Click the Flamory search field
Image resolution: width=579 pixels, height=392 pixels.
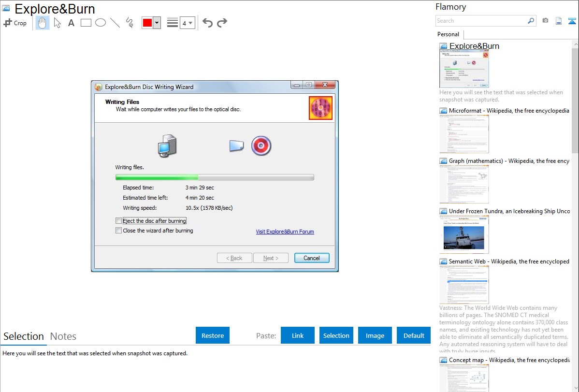click(481, 21)
